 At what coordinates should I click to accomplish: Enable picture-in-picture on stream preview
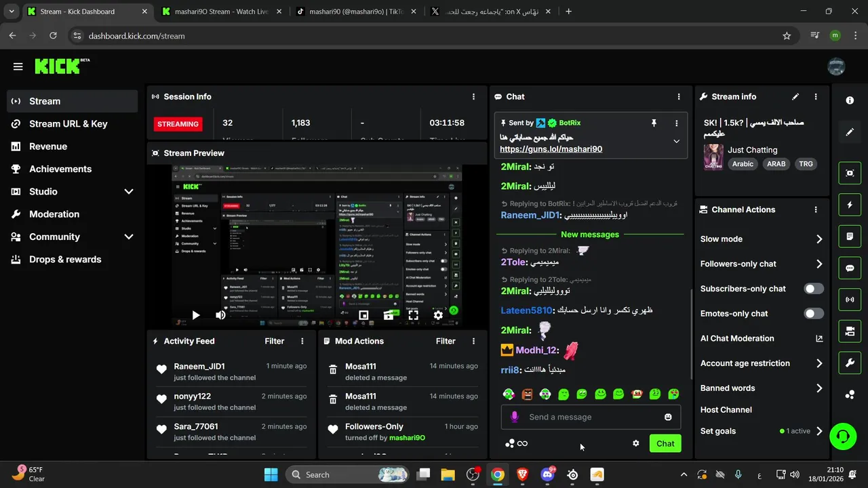coord(363,314)
